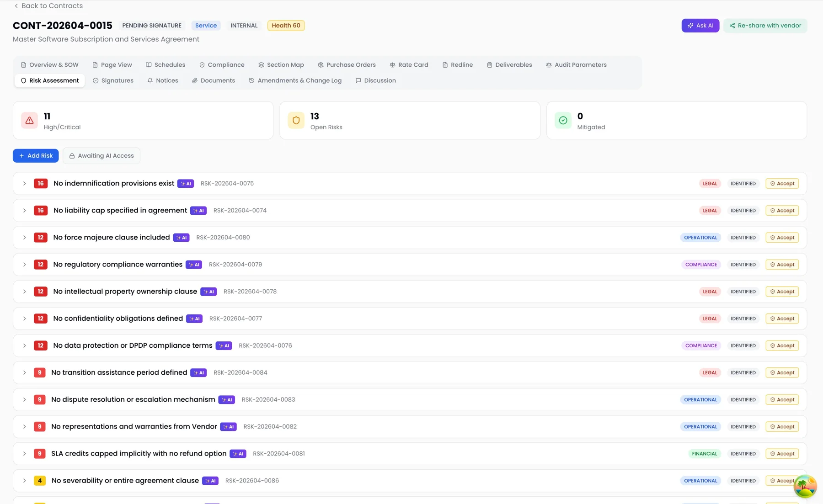Click severity score 4 on severability row

(40, 481)
